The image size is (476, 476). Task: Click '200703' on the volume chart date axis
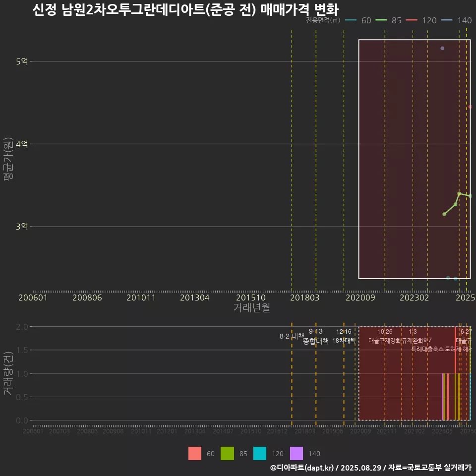pyautogui.click(x=59, y=431)
